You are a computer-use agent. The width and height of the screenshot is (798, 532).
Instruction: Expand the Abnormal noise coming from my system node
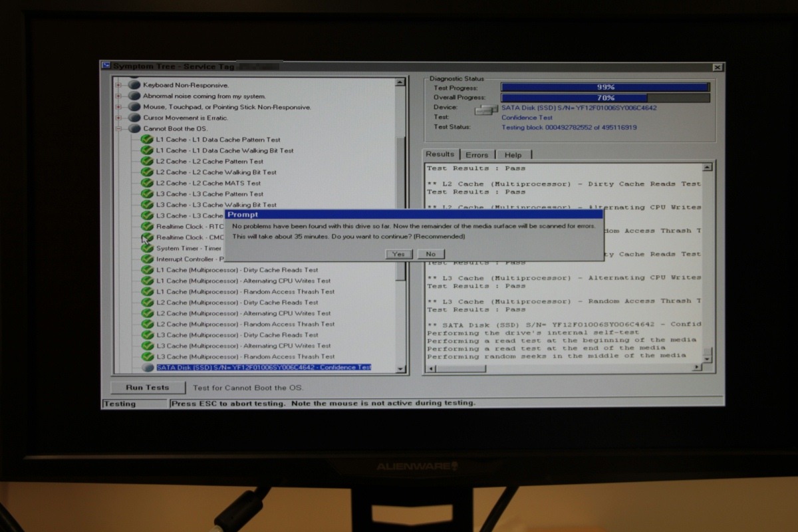pos(119,96)
